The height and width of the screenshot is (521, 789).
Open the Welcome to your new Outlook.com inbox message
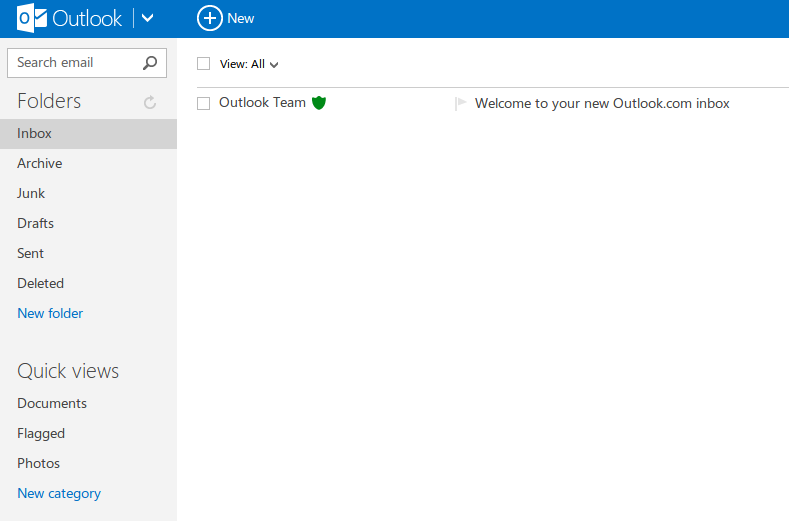[x=602, y=103]
